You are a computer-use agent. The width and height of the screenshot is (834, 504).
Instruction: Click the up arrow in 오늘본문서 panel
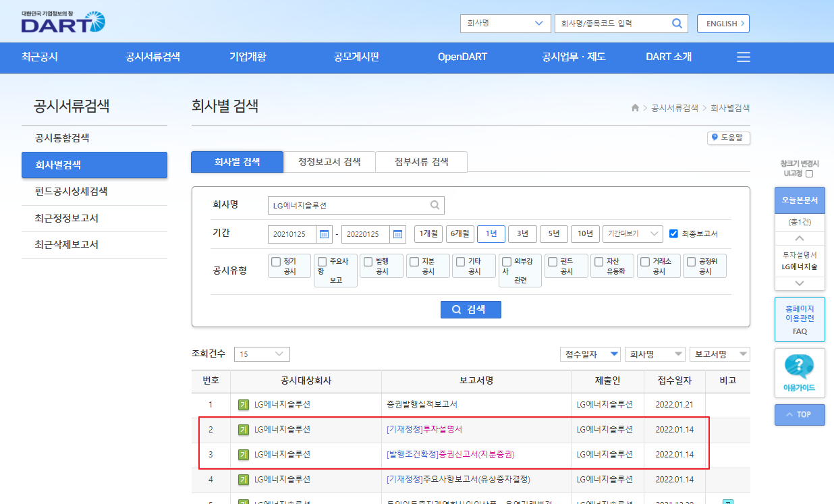(x=800, y=238)
